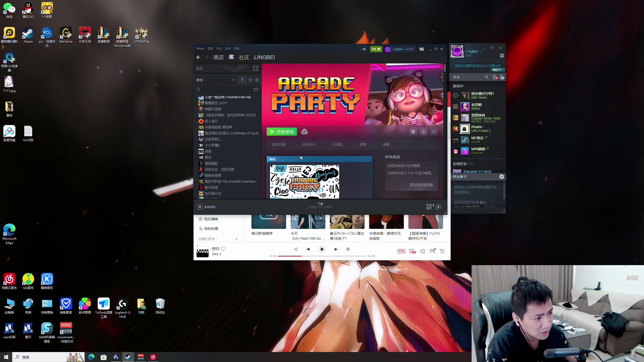This screenshot has width=644, height=362.
Task: Switch to the 商店 tab
Action: click(218, 57)
